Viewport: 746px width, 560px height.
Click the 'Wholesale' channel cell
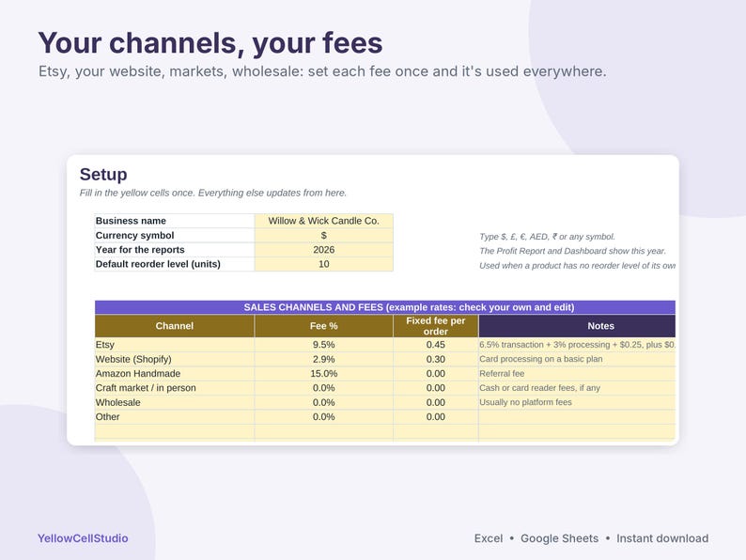pos(175,402)
